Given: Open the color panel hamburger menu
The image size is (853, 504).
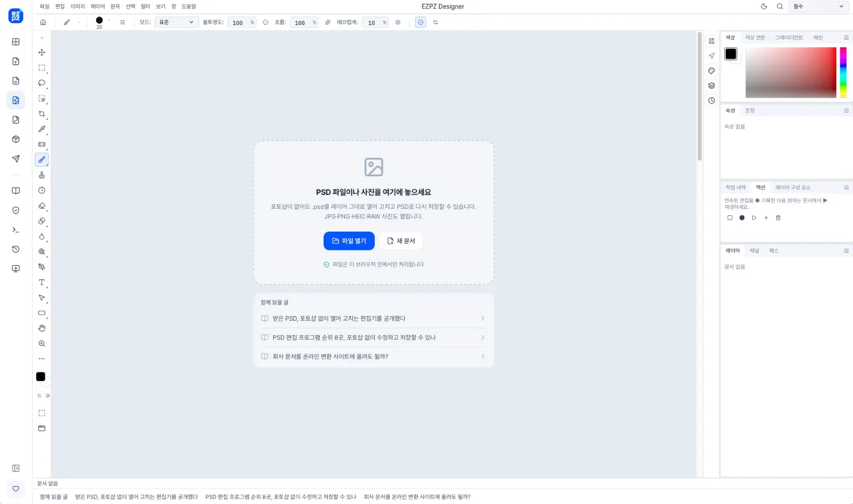Looking at the screenshot, I should click(846, 37).
